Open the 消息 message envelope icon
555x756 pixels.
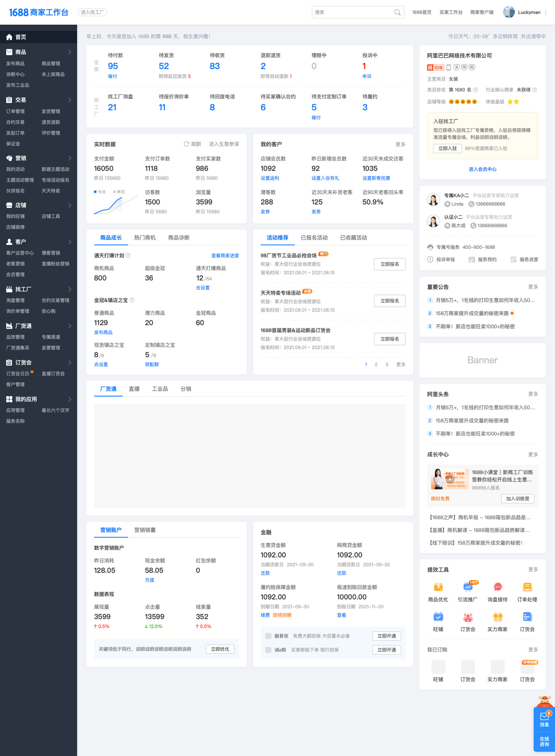(x=544, y=716)
